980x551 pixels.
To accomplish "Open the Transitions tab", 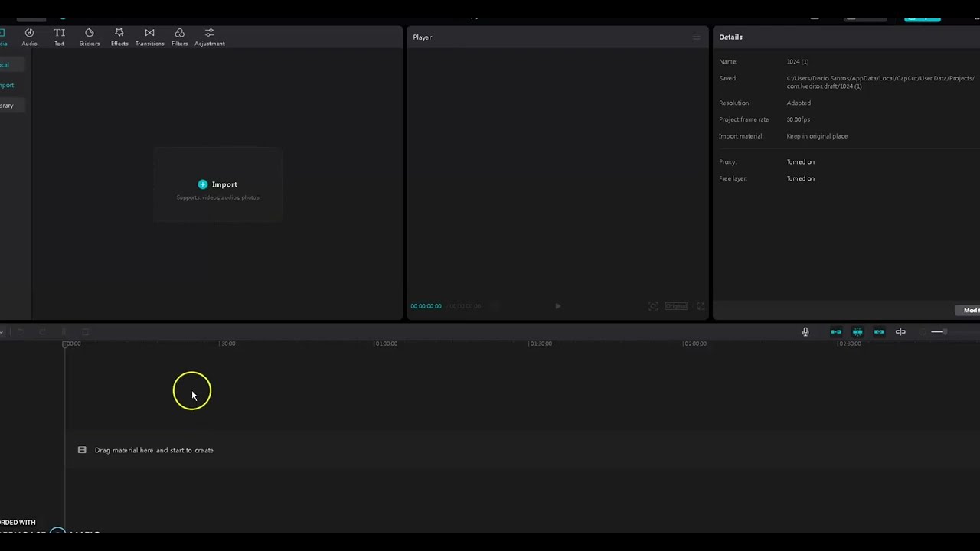I will [x=149, y=37].
